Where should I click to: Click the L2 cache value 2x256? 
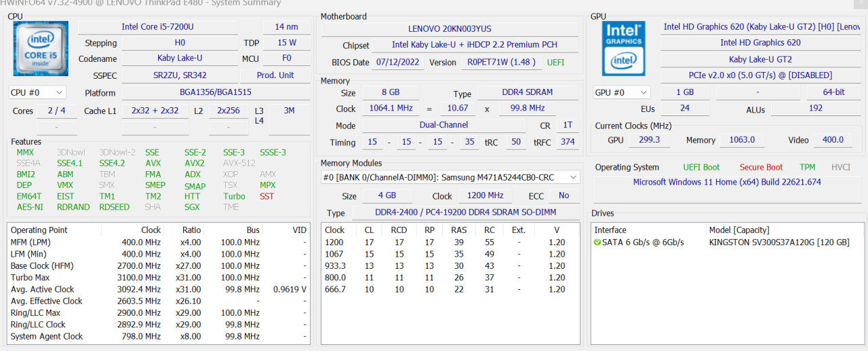pos(229,111)
